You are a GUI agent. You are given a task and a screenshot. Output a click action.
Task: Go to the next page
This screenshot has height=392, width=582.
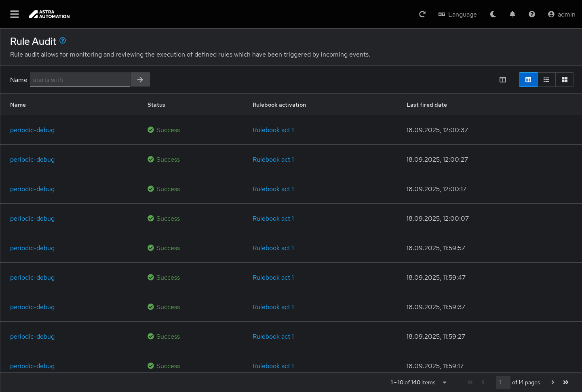pyautogui.click(x=553, y=382)
